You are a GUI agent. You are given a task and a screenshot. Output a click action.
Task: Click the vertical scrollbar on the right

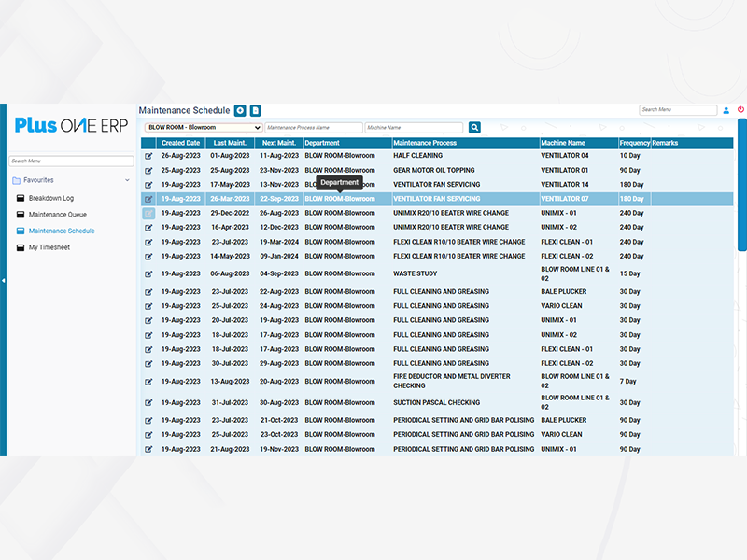click(741, 187)
